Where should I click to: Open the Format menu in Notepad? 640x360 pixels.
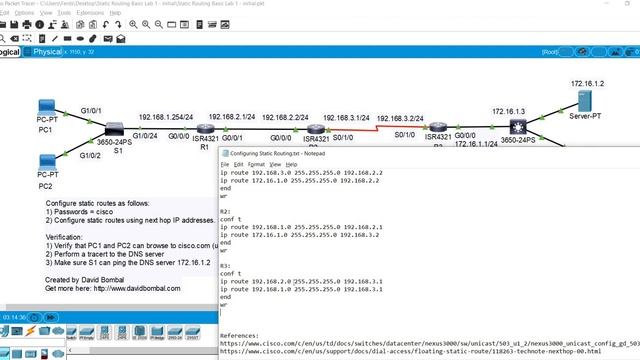click(256, 164)
